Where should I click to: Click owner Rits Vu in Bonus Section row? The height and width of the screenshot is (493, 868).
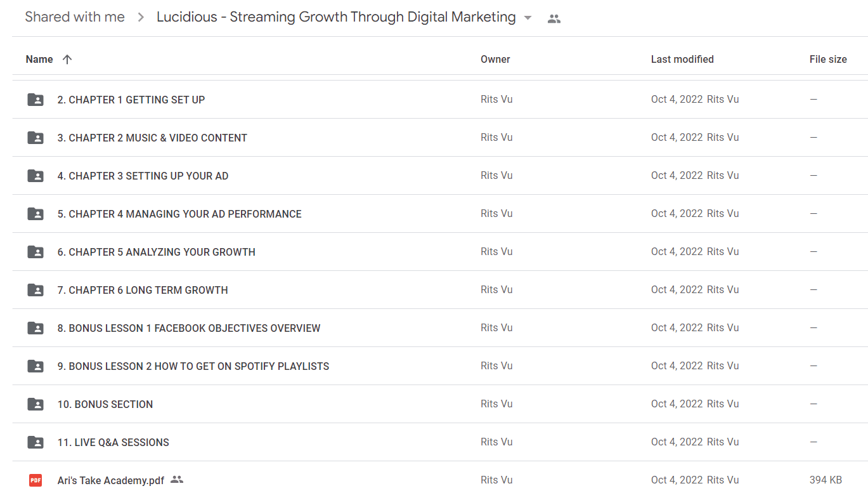pyautogui.click(x=496, y=404)
